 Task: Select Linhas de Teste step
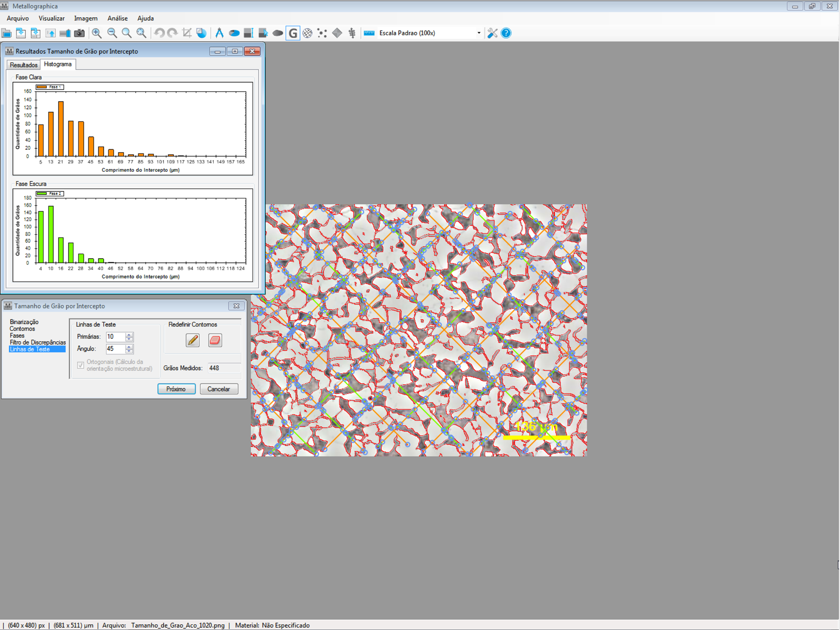[x=37, y=349]
